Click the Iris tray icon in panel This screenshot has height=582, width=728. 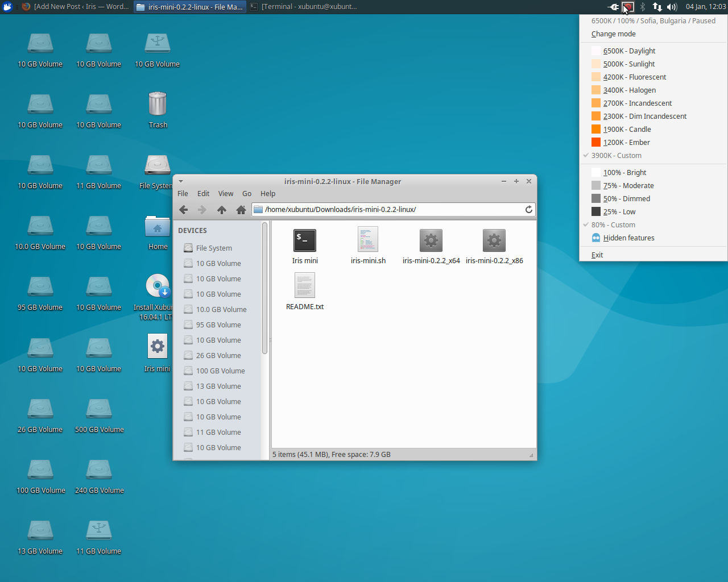(628, 7)
